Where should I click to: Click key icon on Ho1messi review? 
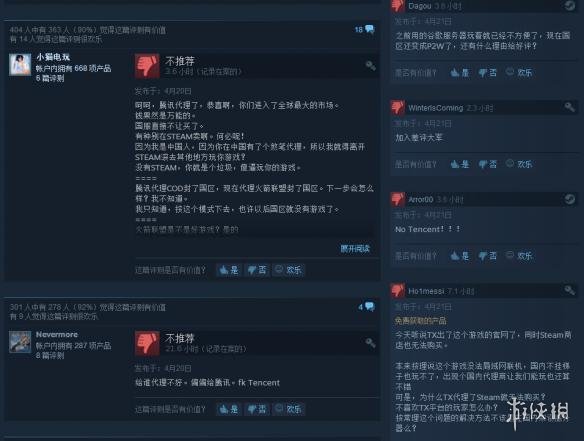(x=569, y=290)
